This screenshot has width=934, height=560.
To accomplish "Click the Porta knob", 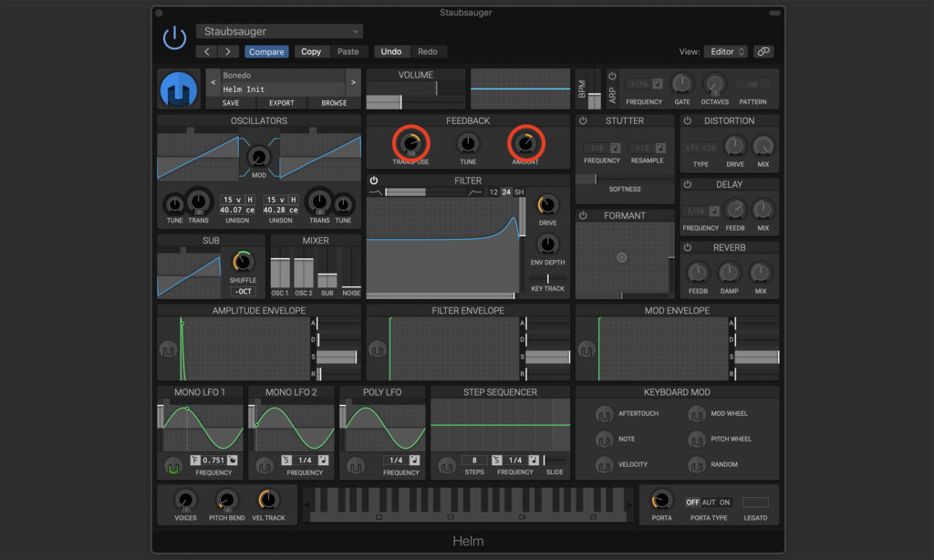I will click(x=661, y=500).
